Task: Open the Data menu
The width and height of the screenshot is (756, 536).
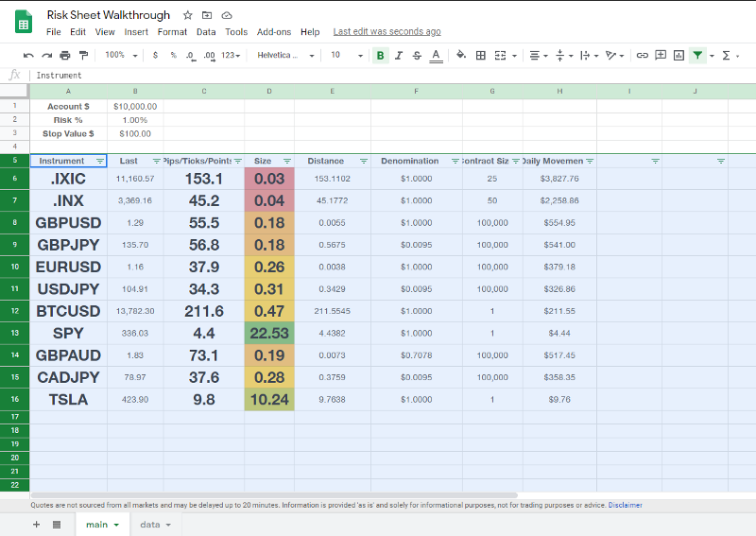Action: coord(206,32)
